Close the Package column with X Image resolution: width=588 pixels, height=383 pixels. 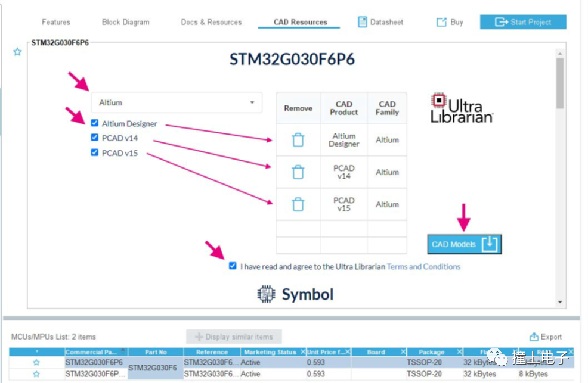459,352
